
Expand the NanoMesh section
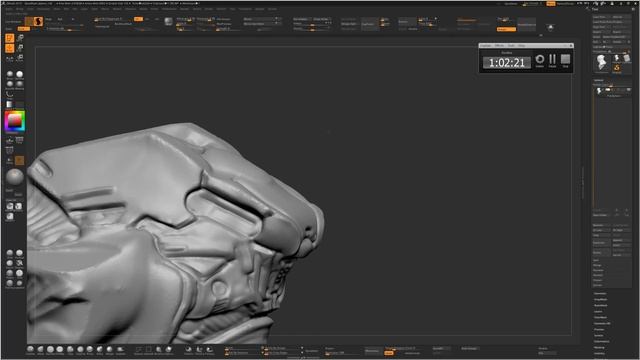point(600,305)
